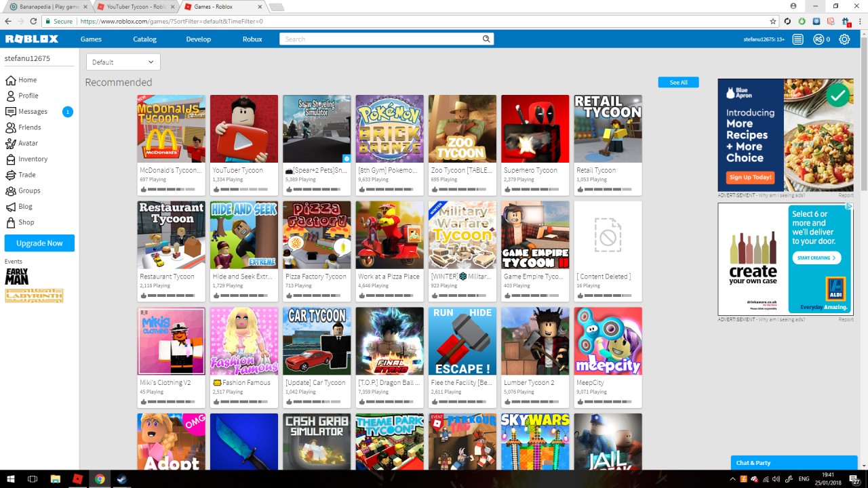Open the Content Deleted placeholder game
The image size is (868, 488).
(x=608, y=235)
